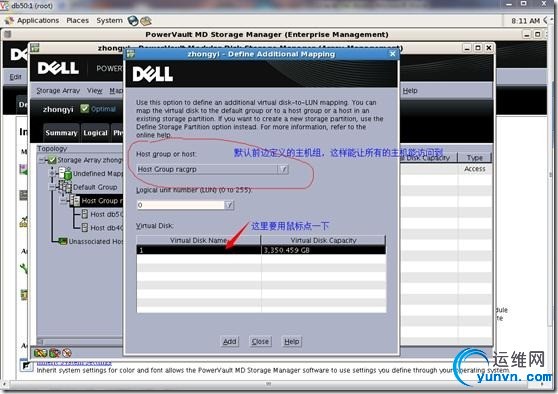Click the Help button in dialog
Viewport: 558px width, 394px height.
tap(291, 341)
